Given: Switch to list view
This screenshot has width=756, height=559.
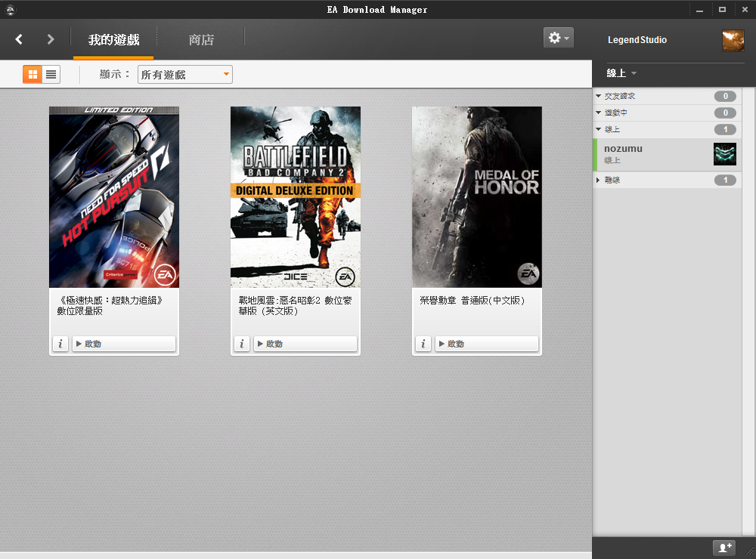Looking at the screenshot, I should [x=51, y=74].
